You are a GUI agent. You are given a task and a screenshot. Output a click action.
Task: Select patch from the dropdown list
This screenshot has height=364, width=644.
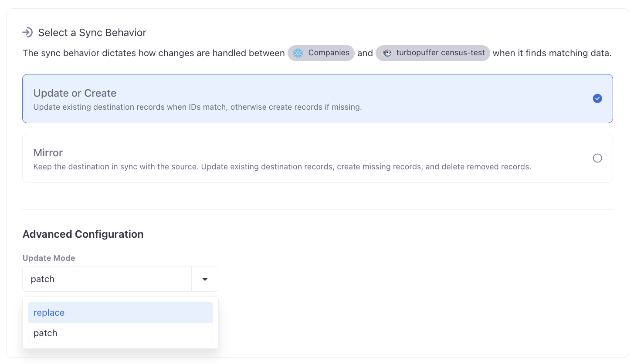tap(120, 333)
